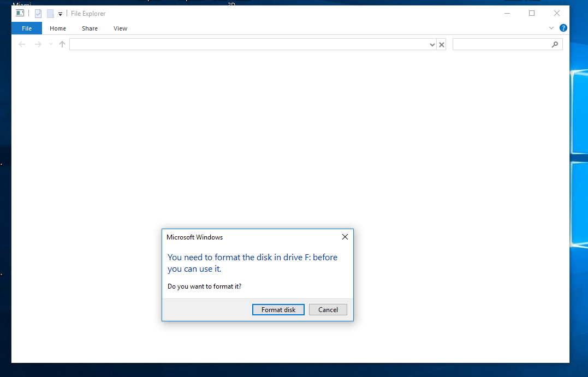Click the Forward navigation arrow

pyautogui.click(x=38, y=44)
